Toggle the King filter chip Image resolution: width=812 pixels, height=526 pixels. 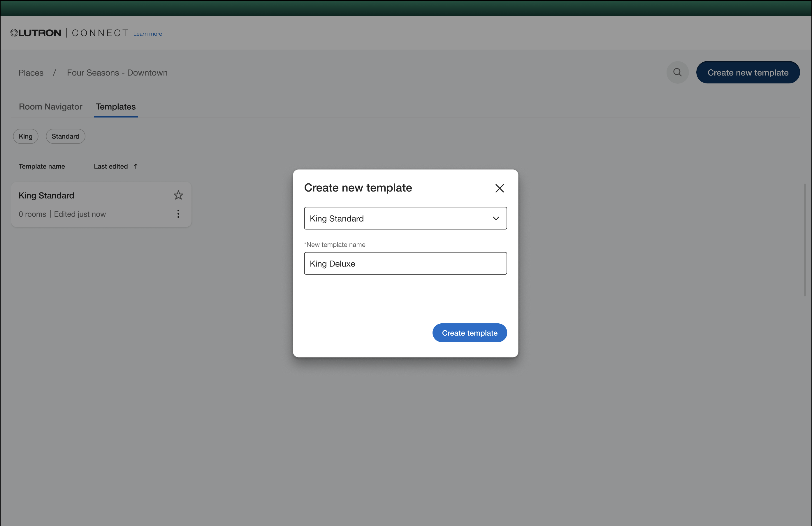click(x=26, y=136)
